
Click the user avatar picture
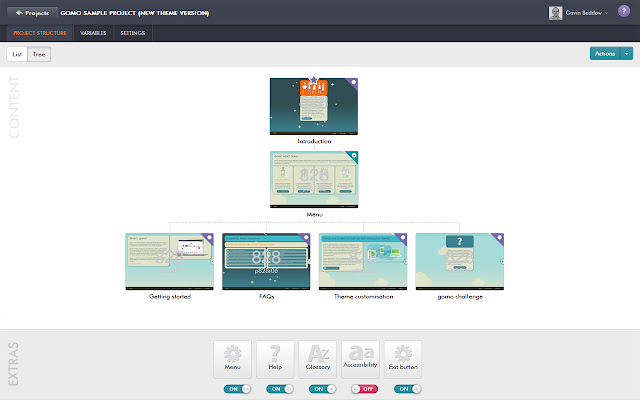(x=555, y=13)
